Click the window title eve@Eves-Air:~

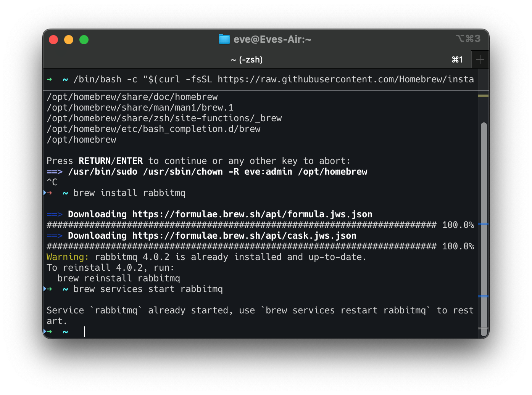(273, 39)
